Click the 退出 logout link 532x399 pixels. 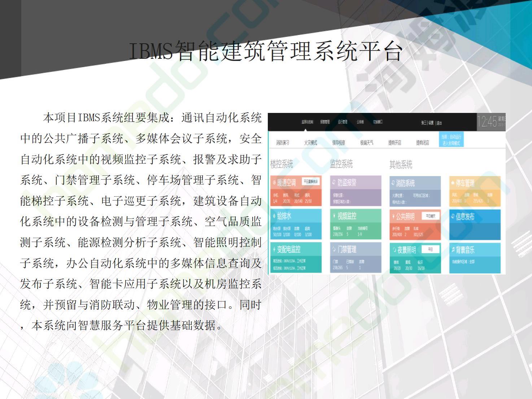(x=439, y=123)
